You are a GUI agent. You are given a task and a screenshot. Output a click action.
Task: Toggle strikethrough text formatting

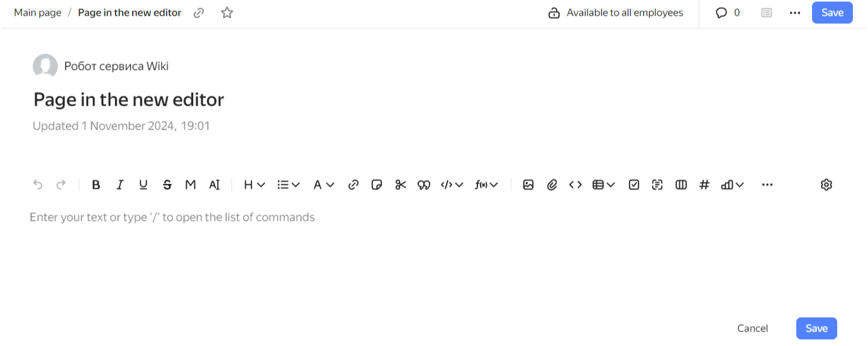coord(167,185)
